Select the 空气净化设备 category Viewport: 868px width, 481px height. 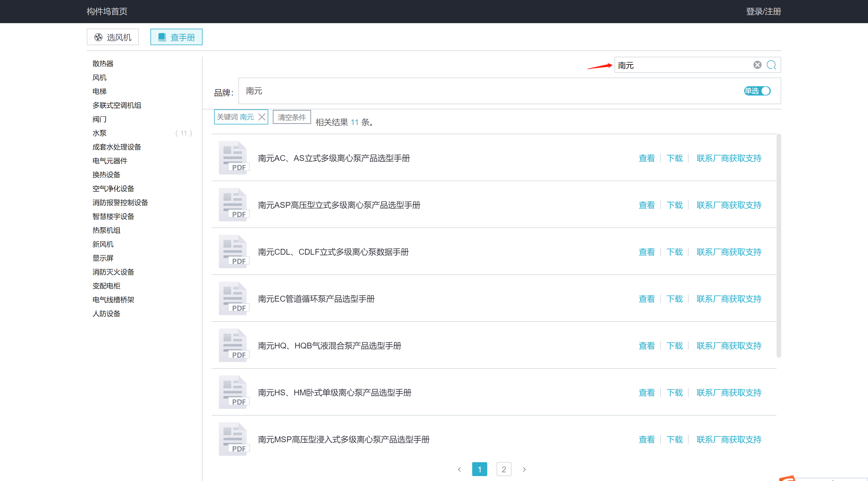click(113, 188)
